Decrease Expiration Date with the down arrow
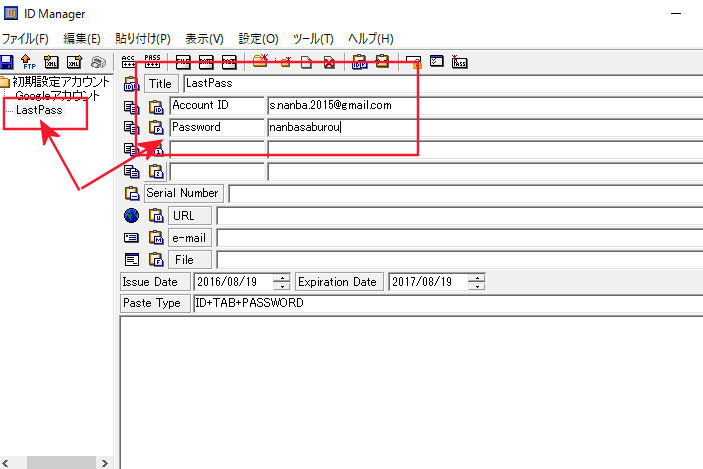Screen dimensions: 703x469 [477, 286]
